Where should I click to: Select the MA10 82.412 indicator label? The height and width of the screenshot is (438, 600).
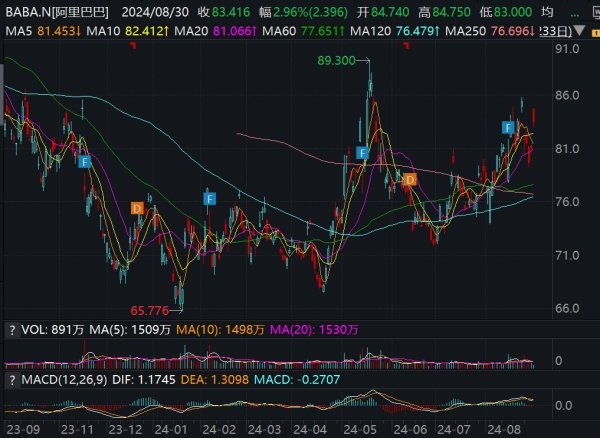pyautogui.click(x=127, y=31)
